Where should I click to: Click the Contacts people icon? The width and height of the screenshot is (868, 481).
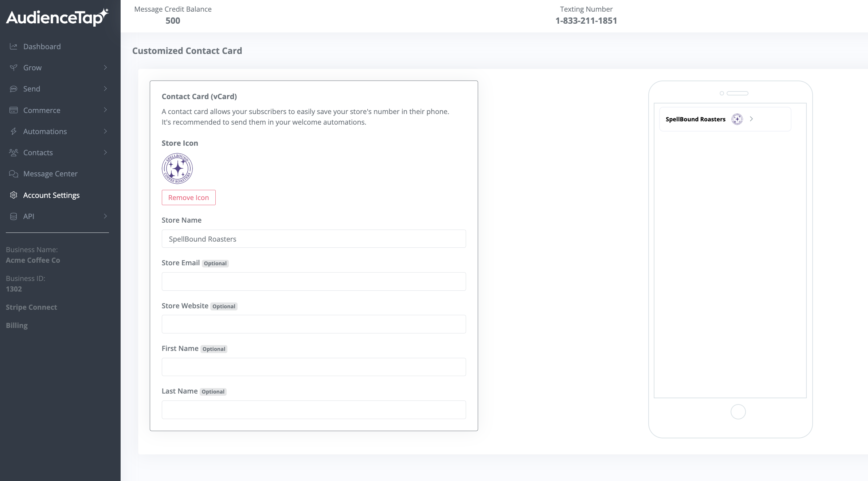click(13, 153)
